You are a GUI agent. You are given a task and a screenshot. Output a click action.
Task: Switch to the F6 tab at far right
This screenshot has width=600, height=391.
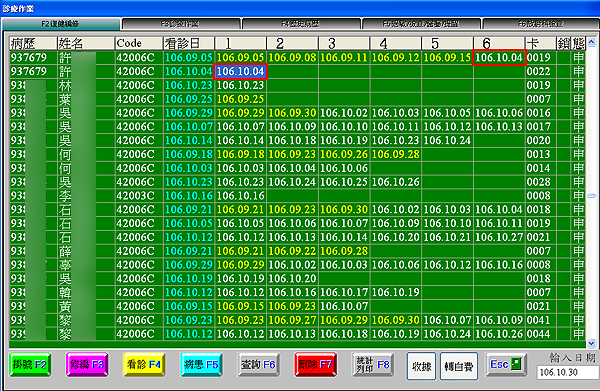coord(540,24)
